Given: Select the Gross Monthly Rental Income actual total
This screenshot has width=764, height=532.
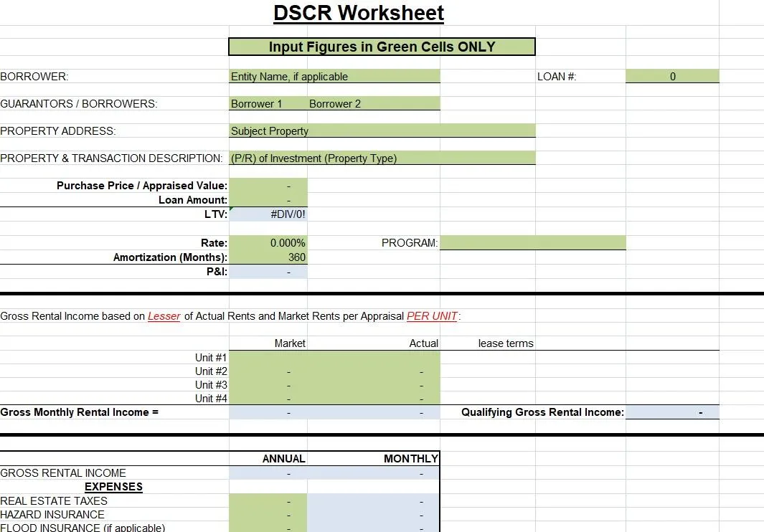Looking at the screenshot, I should click(x=374, y=412).
